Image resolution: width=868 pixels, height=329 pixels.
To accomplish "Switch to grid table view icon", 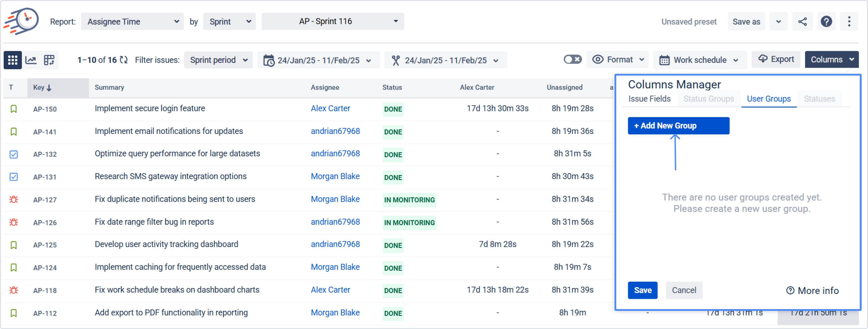I will coord(13,60).
